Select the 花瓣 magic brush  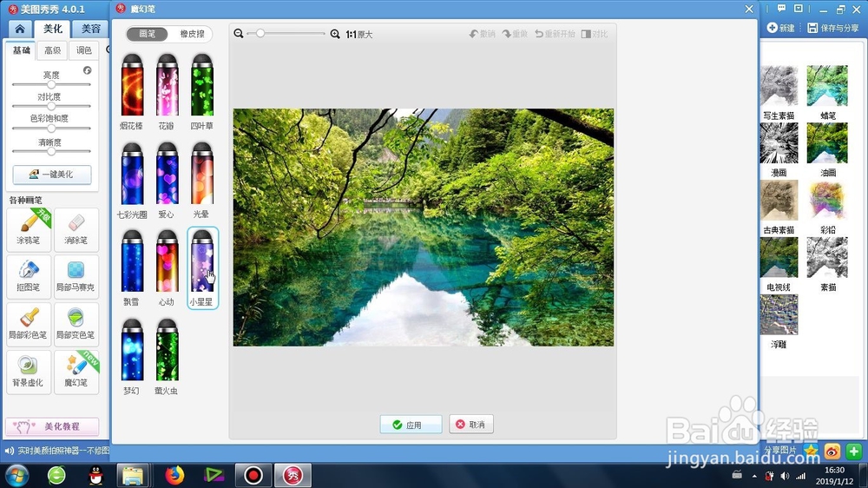tap(167, 91)
